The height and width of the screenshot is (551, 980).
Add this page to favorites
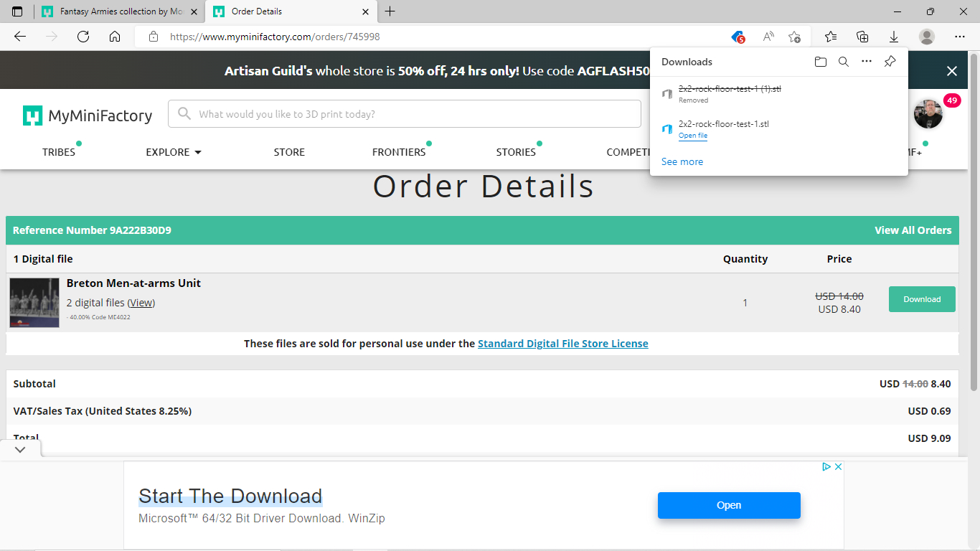point(794,37)
